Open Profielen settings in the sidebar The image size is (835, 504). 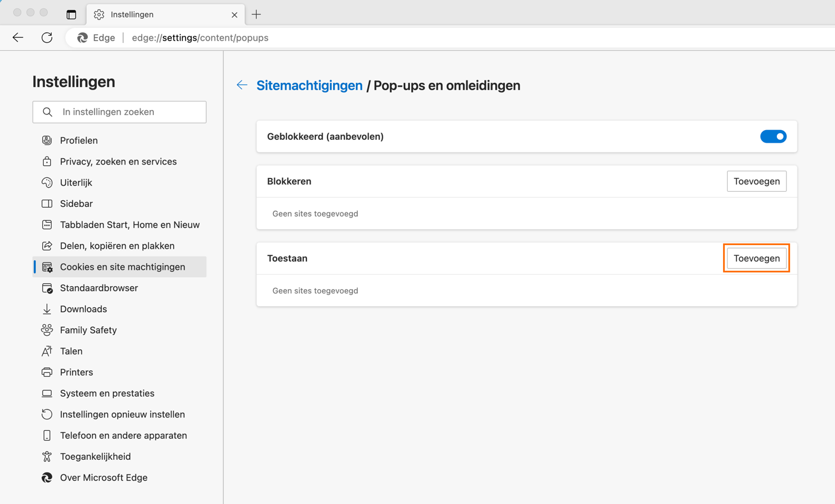coord(47,140)
